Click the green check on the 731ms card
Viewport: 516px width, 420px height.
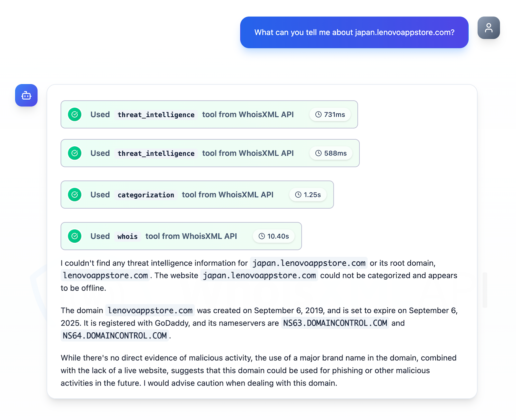pos(75,114)
